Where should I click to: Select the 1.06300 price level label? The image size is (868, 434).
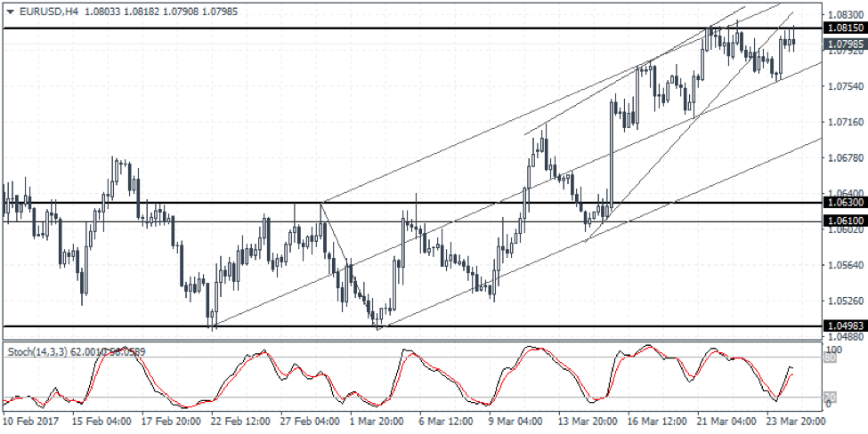coord(842,203)
